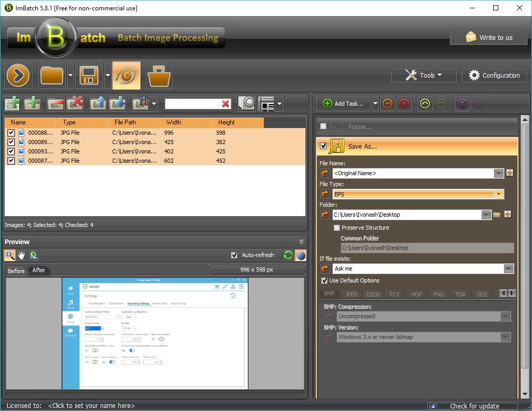Open the Tools dropdown menu

[424, 75]
